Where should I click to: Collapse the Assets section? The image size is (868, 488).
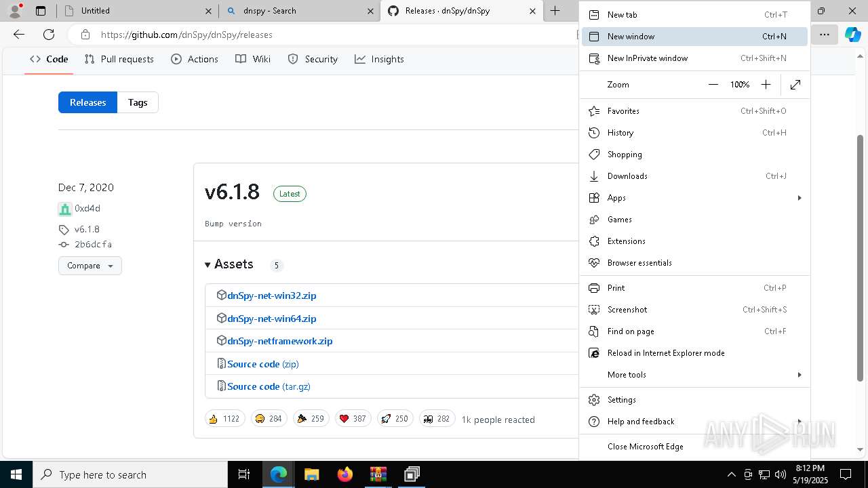tap(229, 264)
